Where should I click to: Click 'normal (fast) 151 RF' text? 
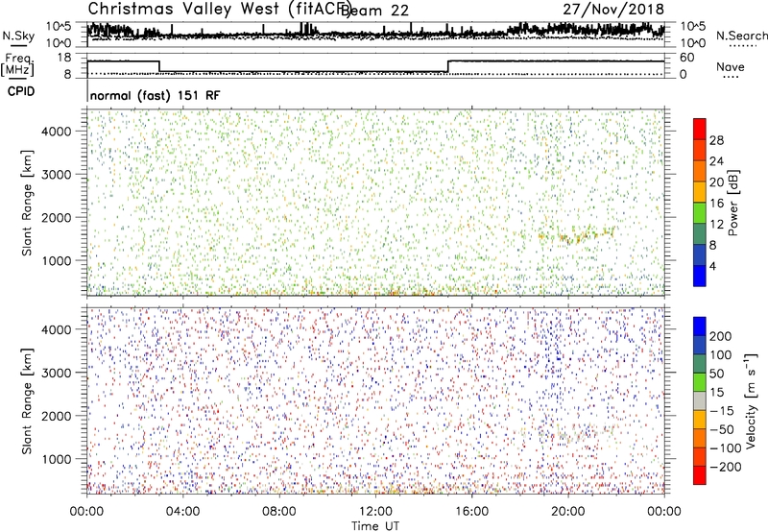[x=156, y=95]
